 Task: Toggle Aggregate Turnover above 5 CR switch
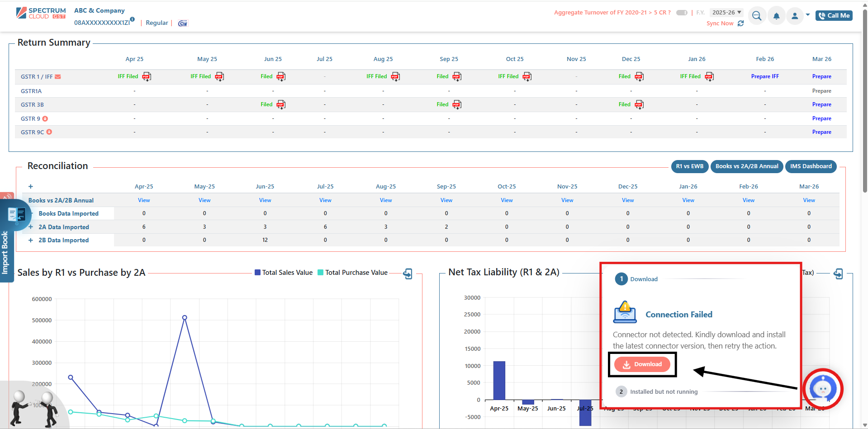(x=682, y=13)
